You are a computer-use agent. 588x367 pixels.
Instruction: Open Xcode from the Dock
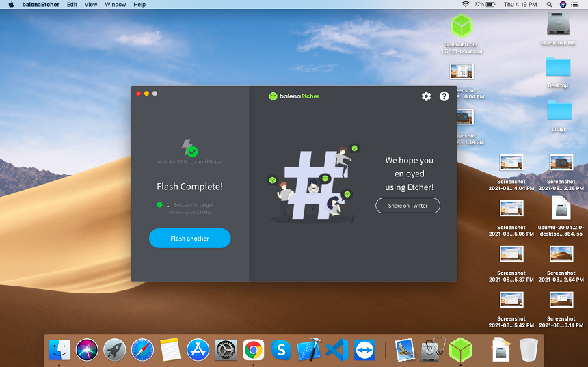click(x=309, y=349)
